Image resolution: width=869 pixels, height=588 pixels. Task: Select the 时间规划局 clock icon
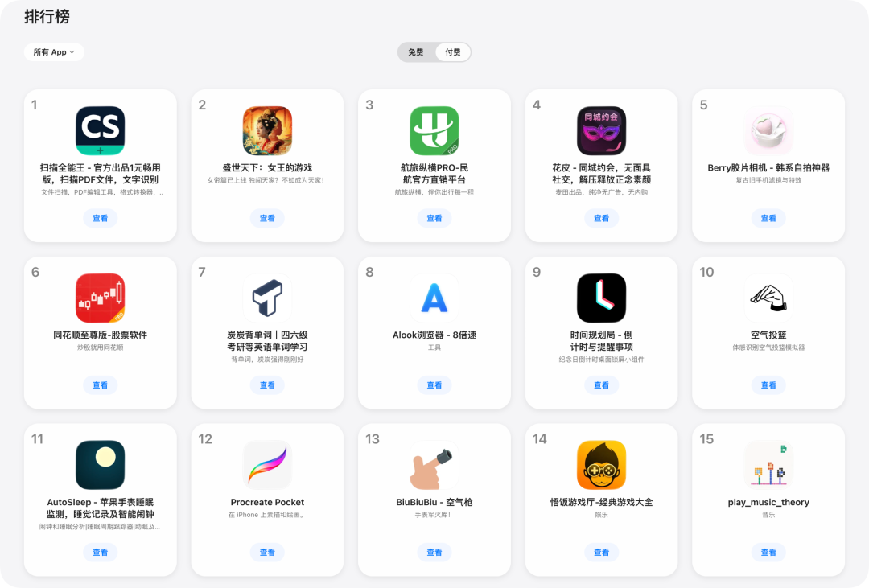[x=601, y=298]
